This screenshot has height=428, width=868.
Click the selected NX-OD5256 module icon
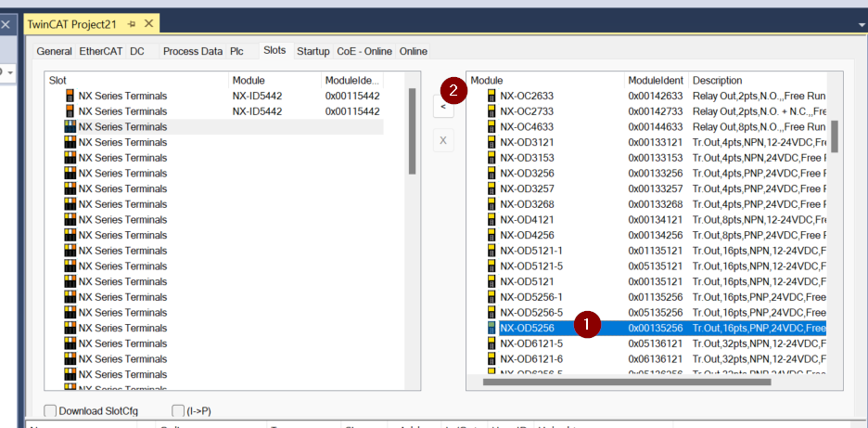pyautogui.click(x=491, y=329)
